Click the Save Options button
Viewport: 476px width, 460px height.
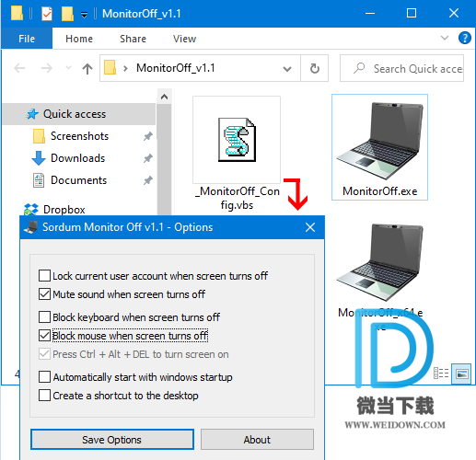(112, 440)
